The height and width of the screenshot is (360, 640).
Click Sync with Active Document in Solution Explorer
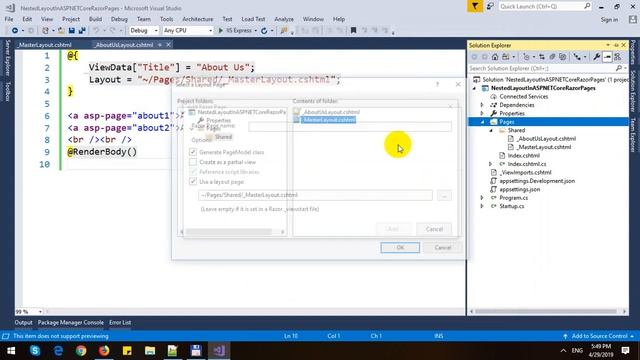pos(542,57)
